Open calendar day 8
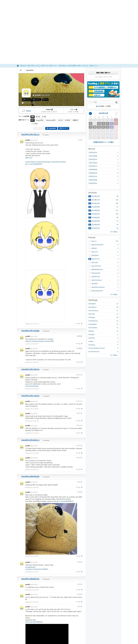 [116, 124]
